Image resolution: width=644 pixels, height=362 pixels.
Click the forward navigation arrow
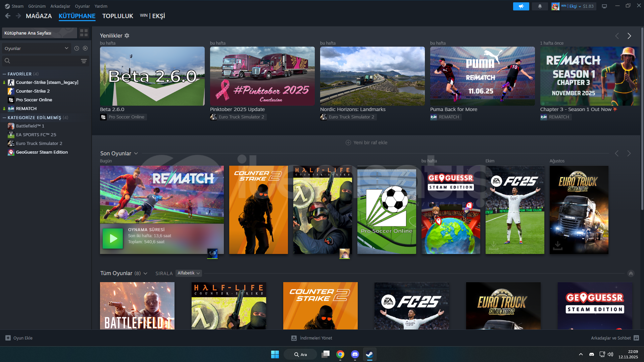[x=18, y=16]
